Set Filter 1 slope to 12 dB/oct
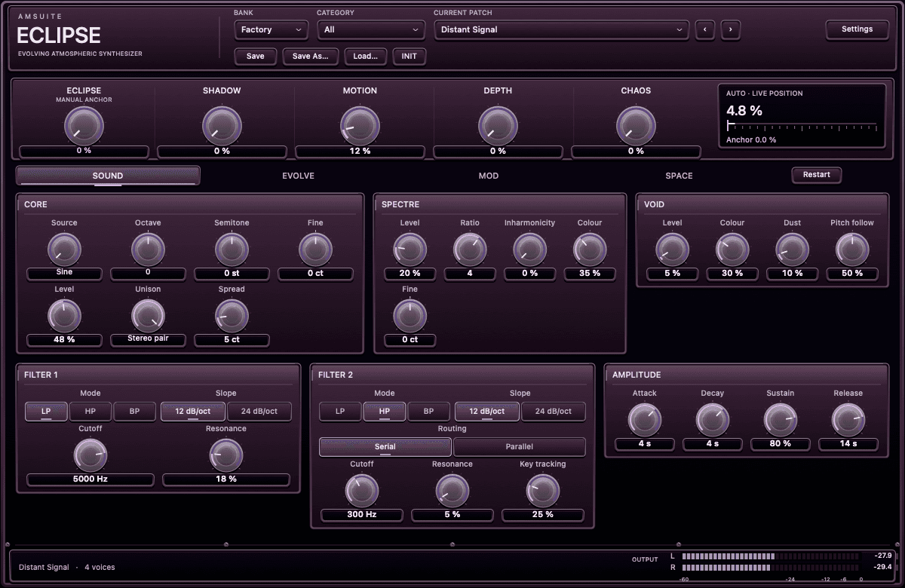This screenshot has height=588, width=905. tap(193, 412)
